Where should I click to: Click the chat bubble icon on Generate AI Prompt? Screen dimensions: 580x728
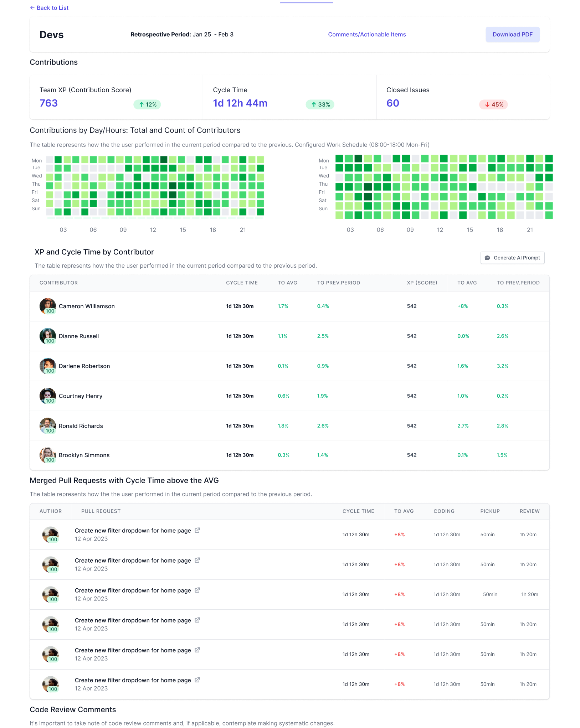click(488, 258)
